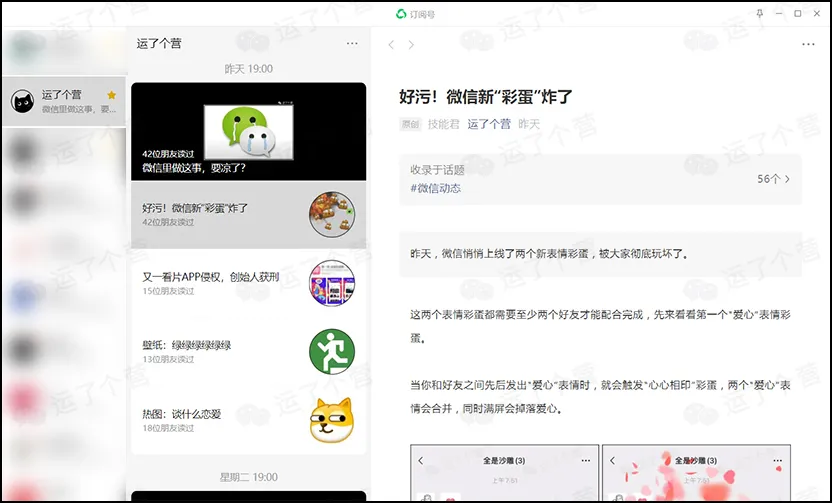The width and height of the screenshot is (832, 503).
Task: Click the author name 技能君
Action: click(x=444, y=124)
